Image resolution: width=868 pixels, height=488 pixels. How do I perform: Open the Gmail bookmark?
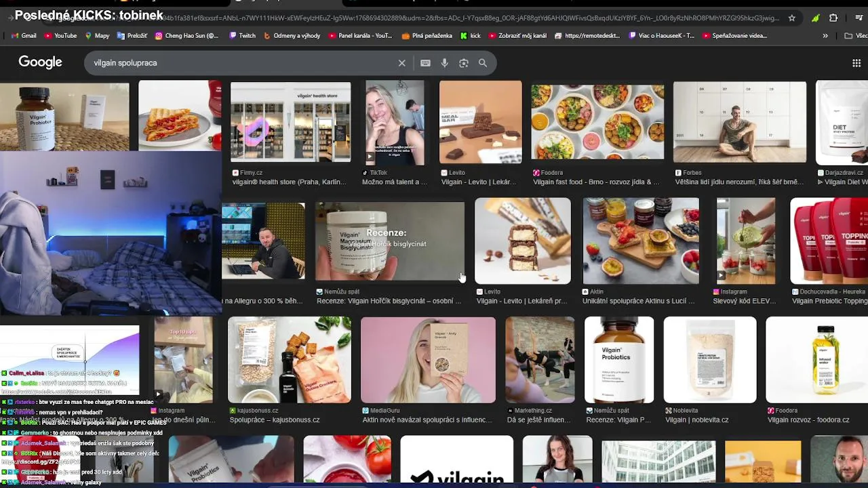point(24,36)
